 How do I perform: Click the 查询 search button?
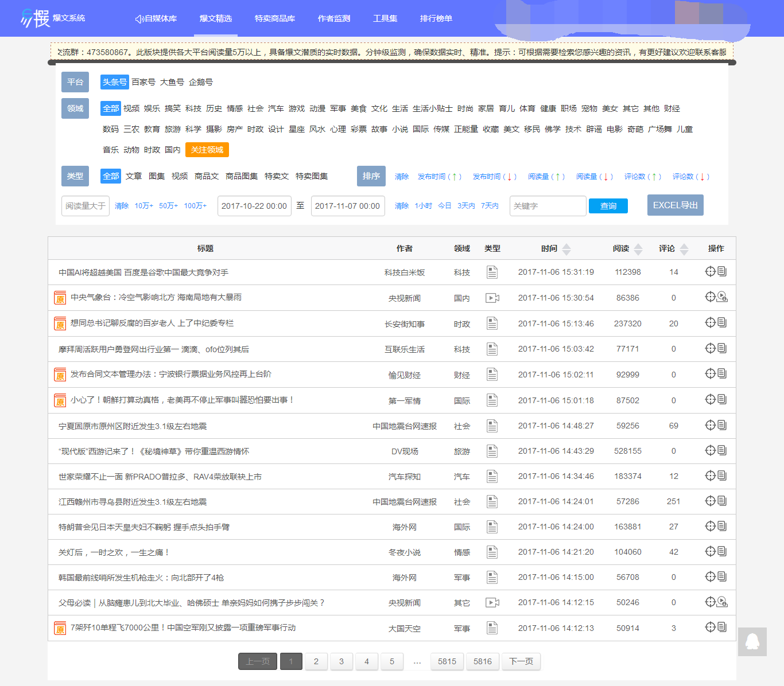(608, 206)
